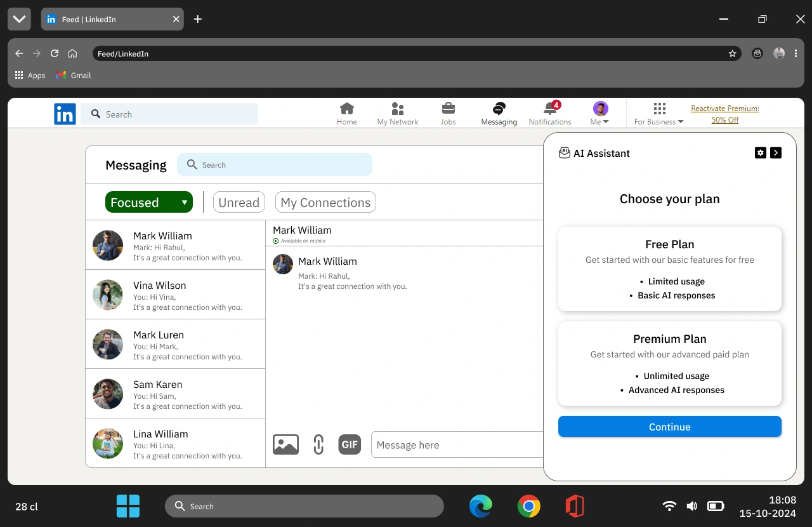The height and width of the screenshot is (527, 812).
Task: Open the browser home page
Action: [x=72, y=54]
